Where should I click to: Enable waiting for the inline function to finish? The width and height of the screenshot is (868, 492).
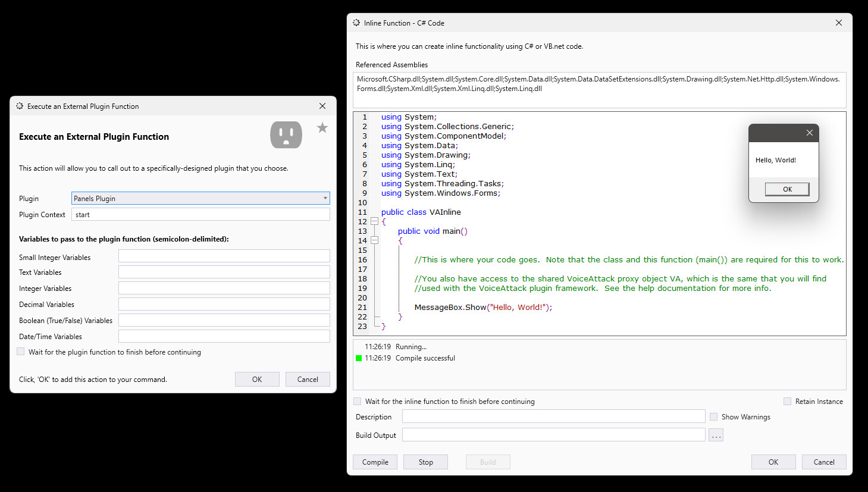tap(357, 401)
